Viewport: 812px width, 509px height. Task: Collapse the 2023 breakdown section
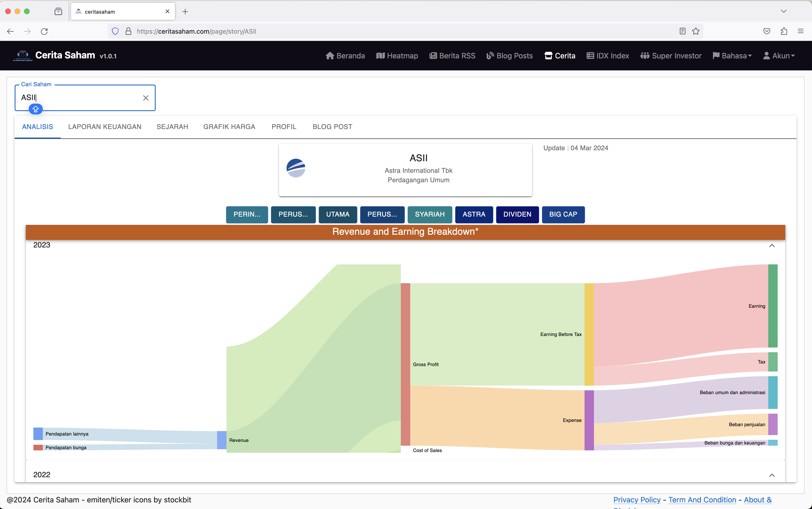772,245
